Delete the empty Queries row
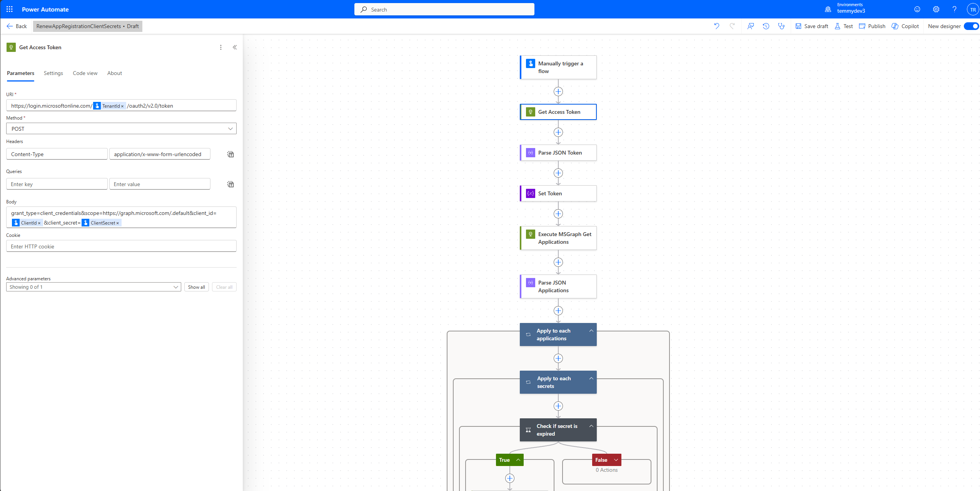This screenshot has height=491, width=980. (x=230, y=184)
